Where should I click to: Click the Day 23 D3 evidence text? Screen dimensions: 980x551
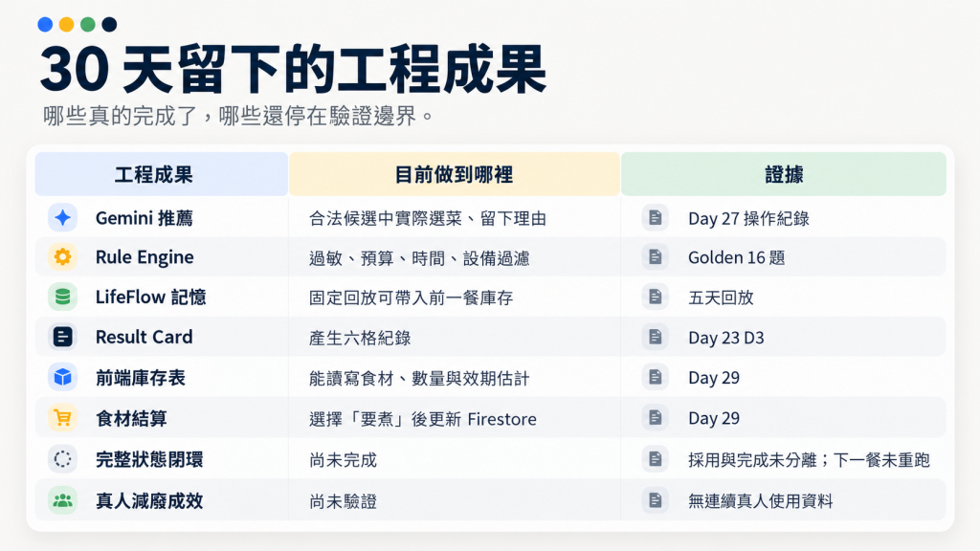(x=726, y=338)
